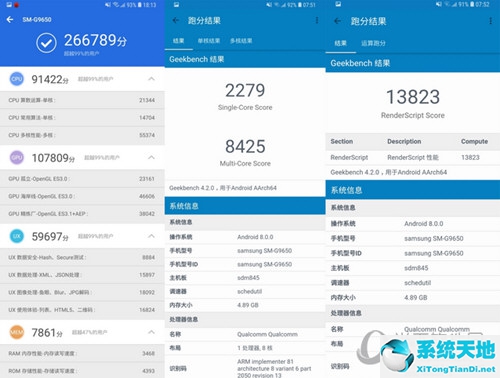Open overflow menu on right RenderScript screen
The image size is (500, 378).
click(490, 21)
